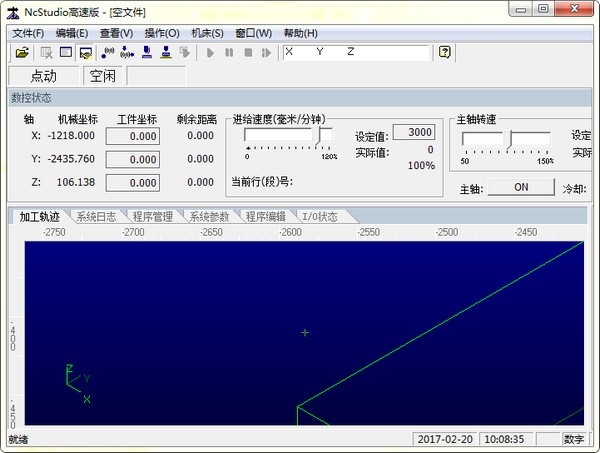Click the window view toolbar icon
The width and height of the screenshot is (600, 453).
tap(66, 52)
